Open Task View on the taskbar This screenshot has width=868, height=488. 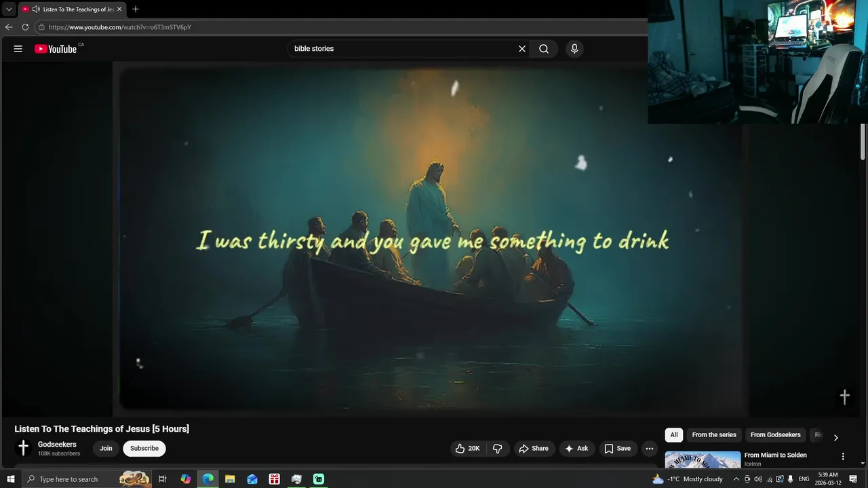click(163, 479)
